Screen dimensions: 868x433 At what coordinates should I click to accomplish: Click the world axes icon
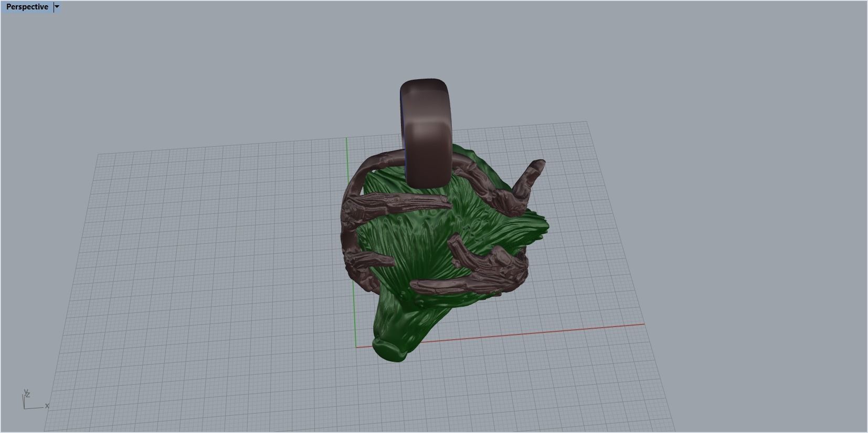coord(36,400)
